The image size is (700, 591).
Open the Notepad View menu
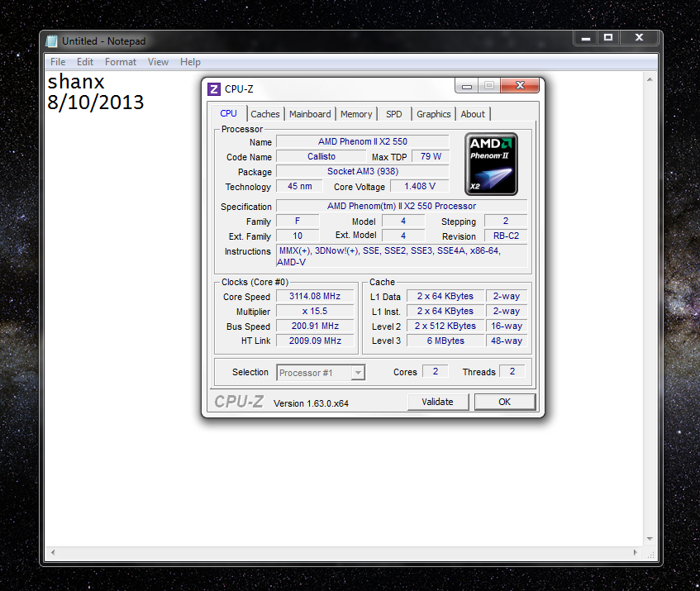(x=158, y=62)
